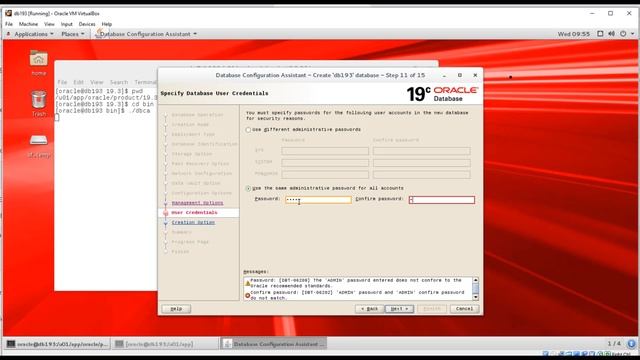
Task: Open the terminal window's Edit menu
Action: pyautogui.click(x=78, y=82)
